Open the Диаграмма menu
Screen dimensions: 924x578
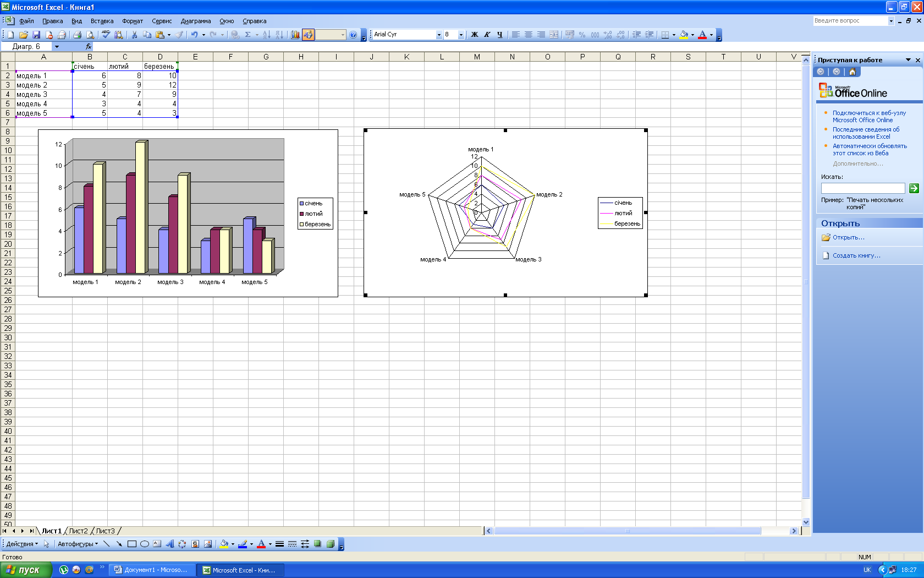click(196, 21)
